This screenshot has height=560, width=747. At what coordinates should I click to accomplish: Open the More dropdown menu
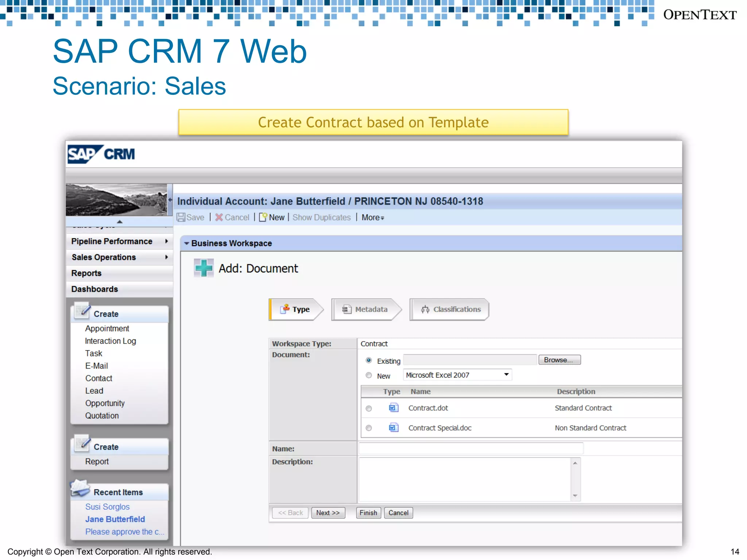pos(373,217)
